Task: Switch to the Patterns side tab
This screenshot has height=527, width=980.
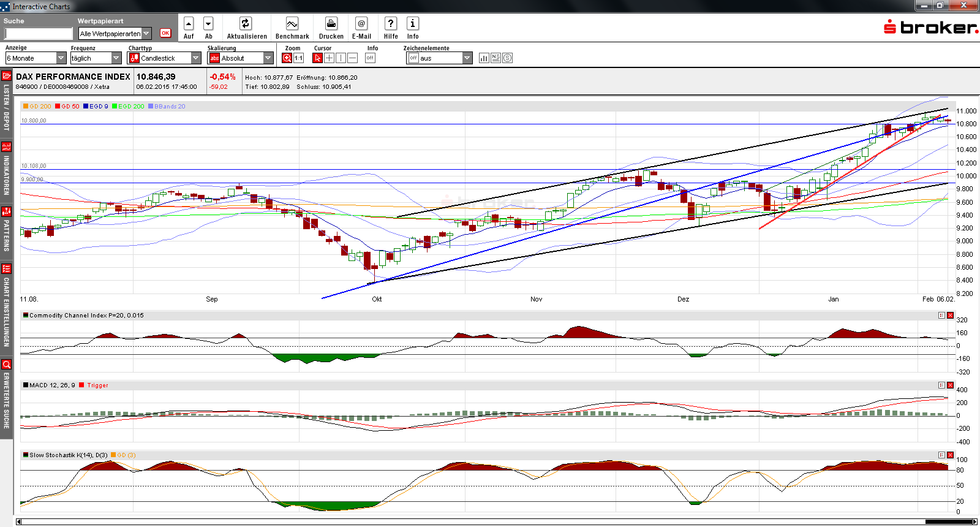Action: (6, 230)
